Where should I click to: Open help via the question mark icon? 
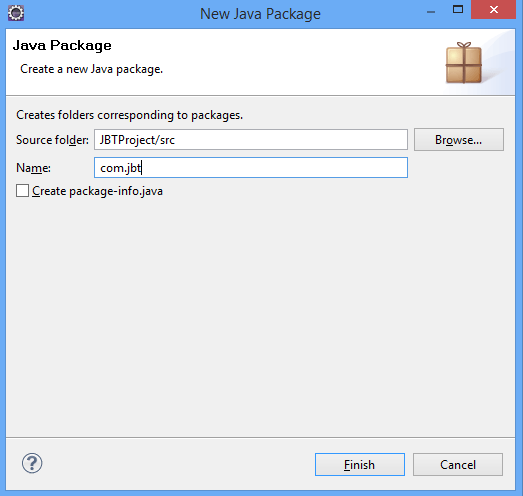point(32,463)
